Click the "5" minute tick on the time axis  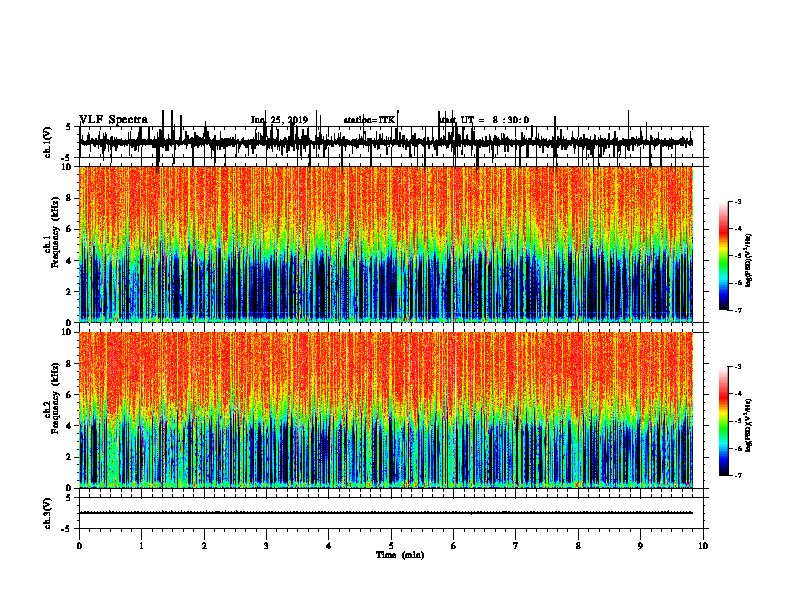pyautogui.click(x=391, y=546)
